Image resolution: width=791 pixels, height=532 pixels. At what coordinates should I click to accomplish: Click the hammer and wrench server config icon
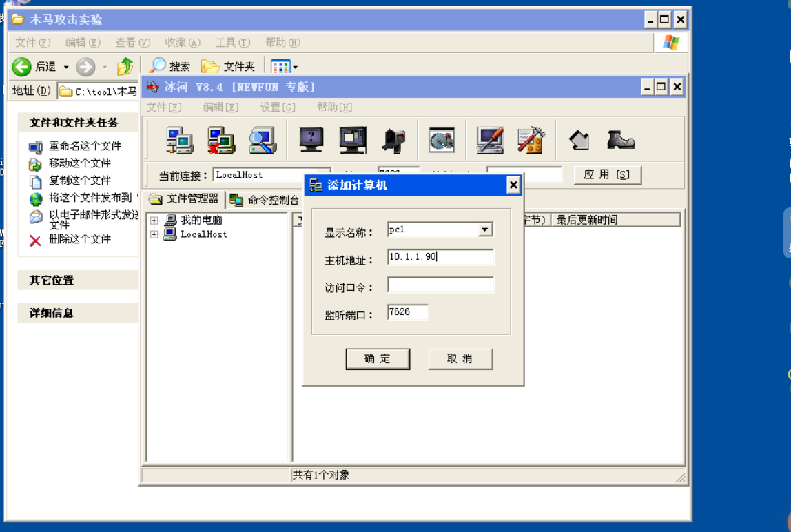(x=531, y=140)
